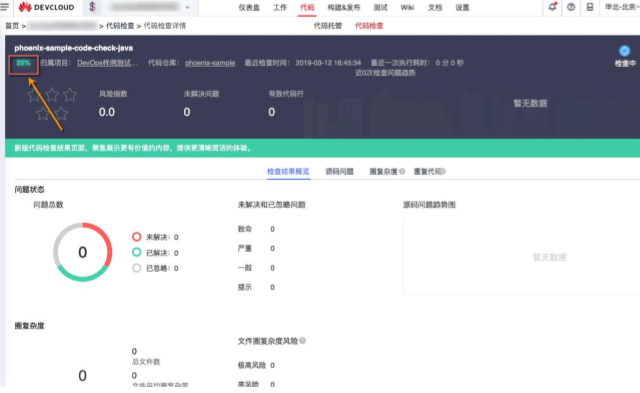Switch to the 圈复杂度 tab
Viewport: 640px width, 393px height.
pyautogui.click(x=383, y=171)
